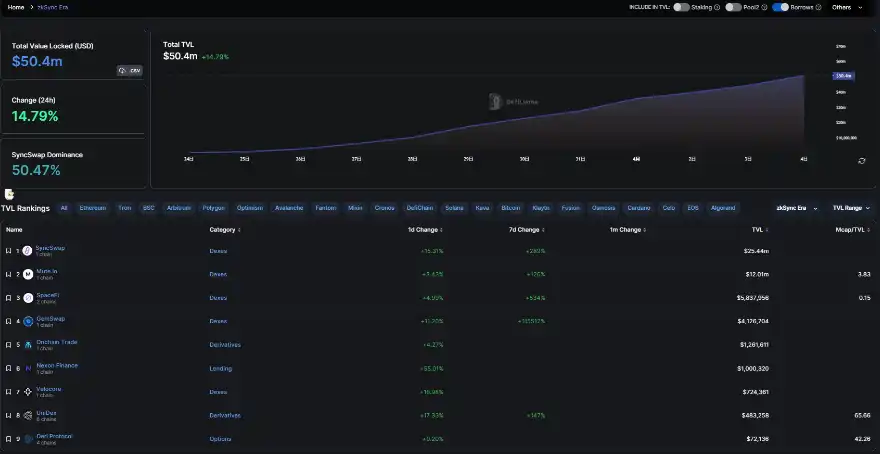
Task: Select the Ethereum chain filter
Action: [93, 208]
